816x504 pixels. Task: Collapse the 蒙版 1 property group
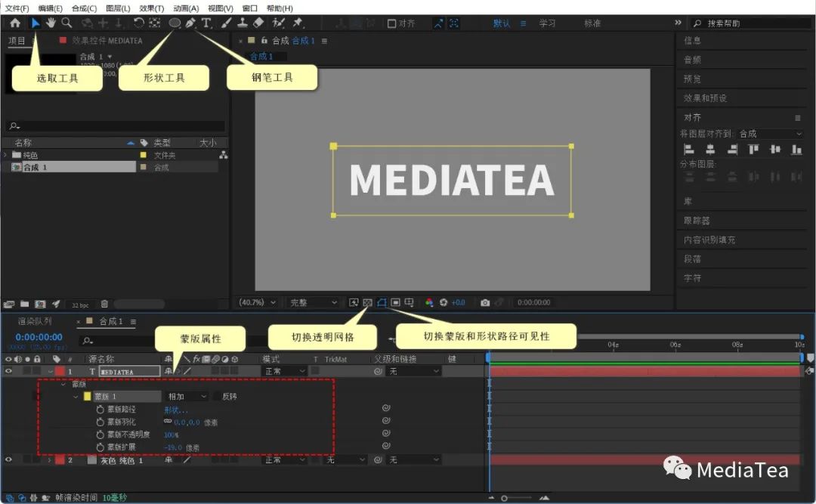pos(76,397)
